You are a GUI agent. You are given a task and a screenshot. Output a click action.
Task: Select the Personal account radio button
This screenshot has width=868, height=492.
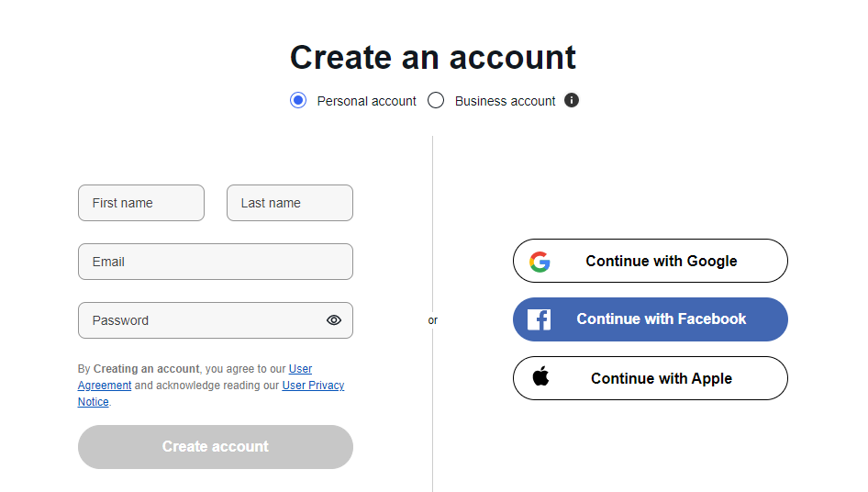(298, 100)
